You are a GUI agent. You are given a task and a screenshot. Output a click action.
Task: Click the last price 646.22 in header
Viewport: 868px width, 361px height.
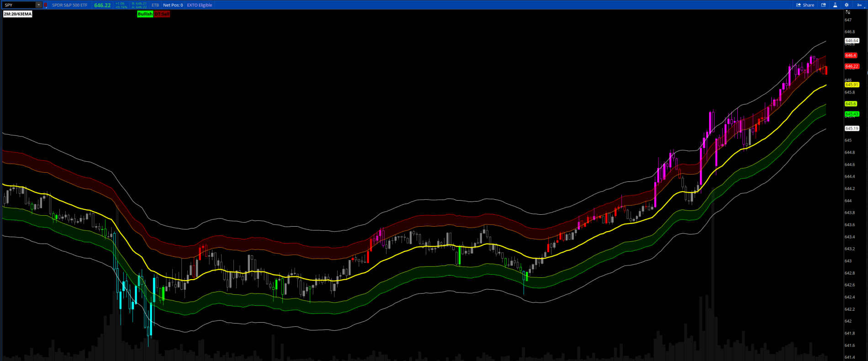[x=102, y=5]
